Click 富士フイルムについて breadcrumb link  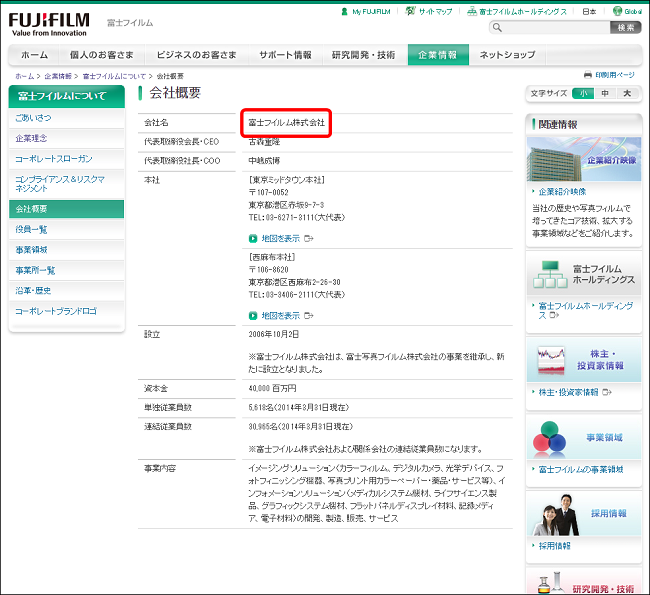tap(114, 76)
